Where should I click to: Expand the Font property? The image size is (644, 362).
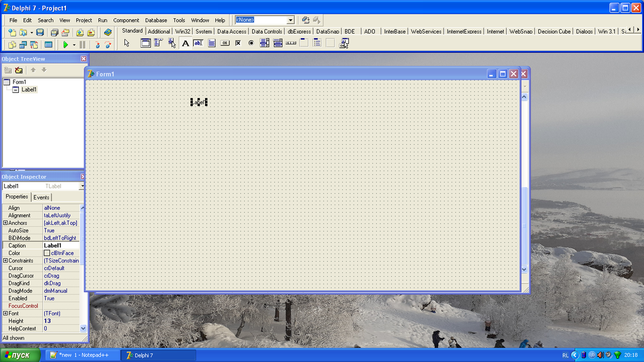[5, 313]
